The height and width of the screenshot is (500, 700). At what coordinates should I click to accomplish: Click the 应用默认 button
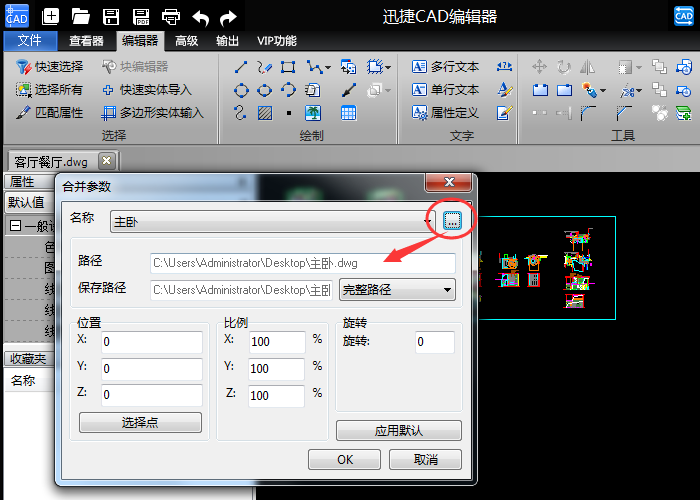pos(399,431)
